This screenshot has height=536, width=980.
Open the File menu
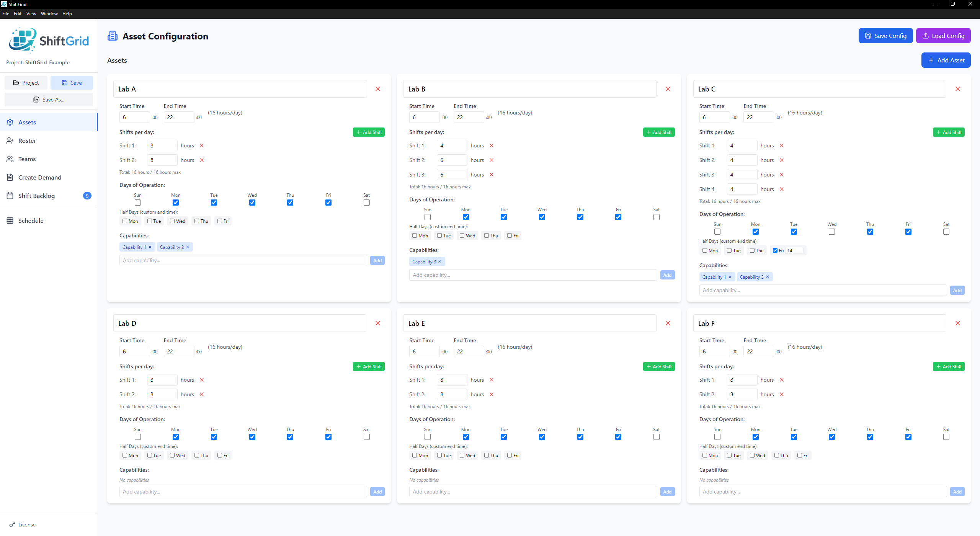[6, 13]
